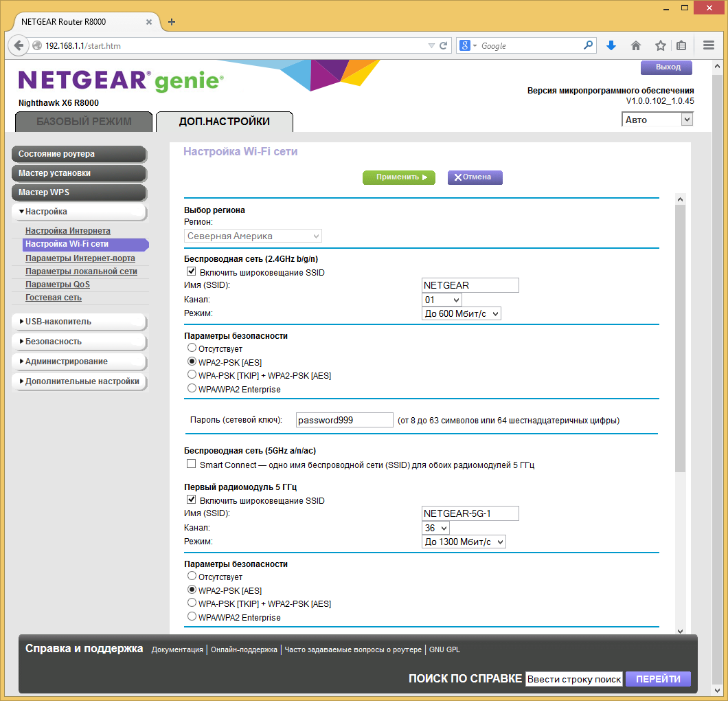Viewport: 728px width, 701px height.
Task: Click the 2.4GHz SSID field NETGEAR
Action: coord(470,285)
